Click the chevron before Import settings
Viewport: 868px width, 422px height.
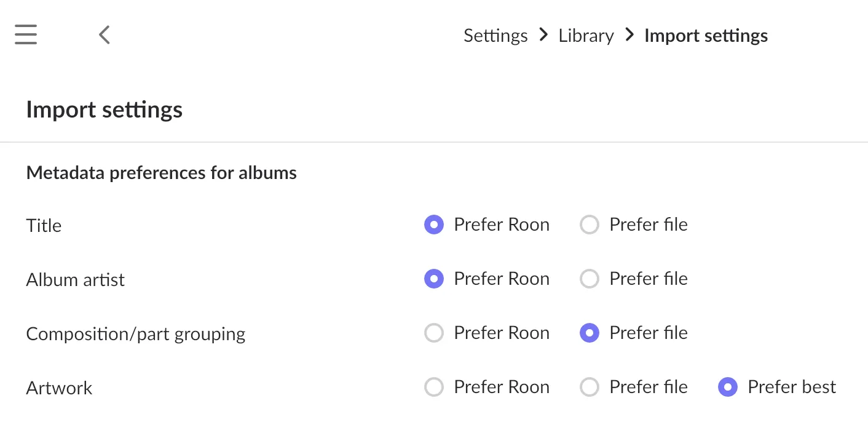[629, 35]
